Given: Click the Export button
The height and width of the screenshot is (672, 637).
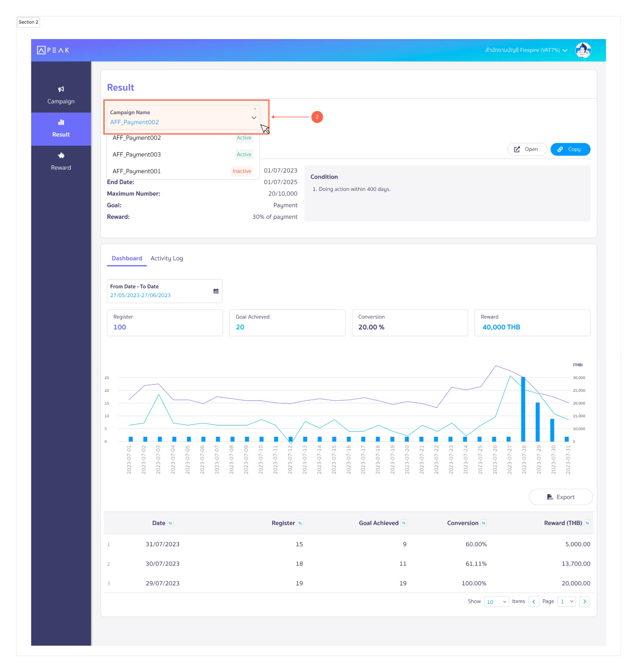Looking at the screenshot, I should [561, 497].
